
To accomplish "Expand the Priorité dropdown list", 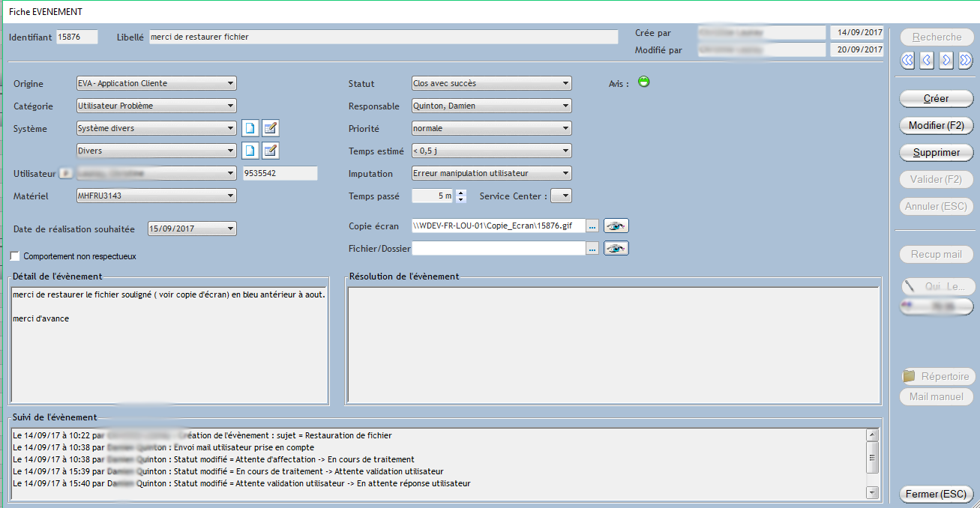I will (x=565, y=129).
